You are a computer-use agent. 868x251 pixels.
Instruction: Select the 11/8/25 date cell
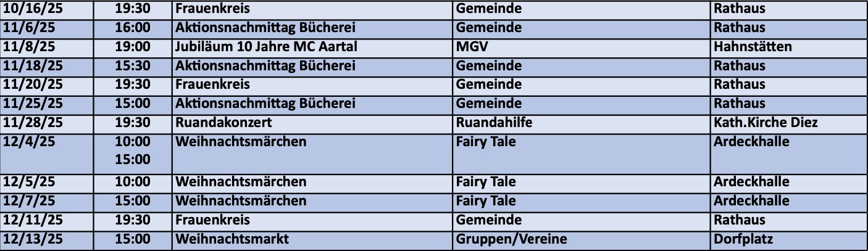(28, 47)
